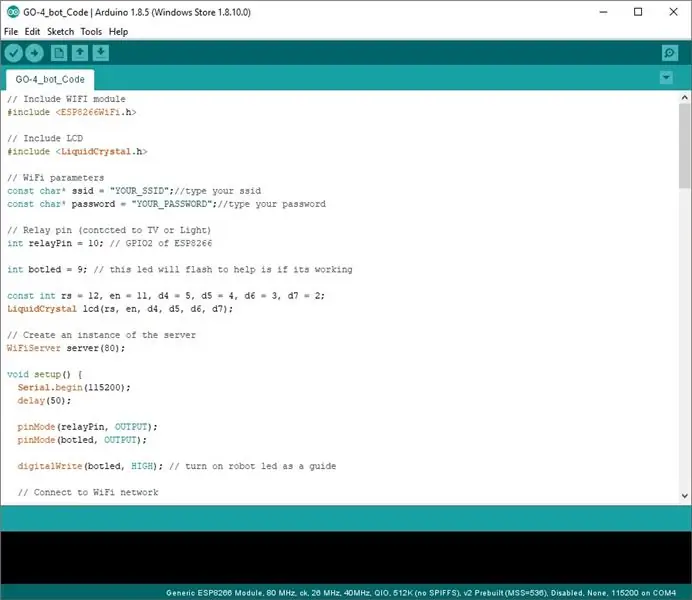The image size is (692, 600).
Task: Open the Serial Monitor magnifier icon
Action: coord(669,53)
